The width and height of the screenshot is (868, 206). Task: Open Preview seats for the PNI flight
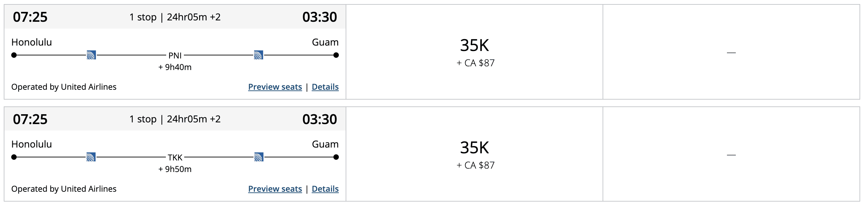point(275,87)
